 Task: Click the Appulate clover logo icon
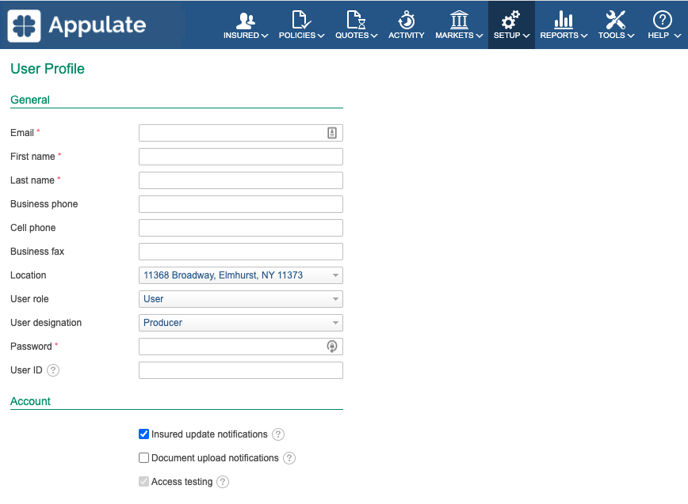click(24, 25)
